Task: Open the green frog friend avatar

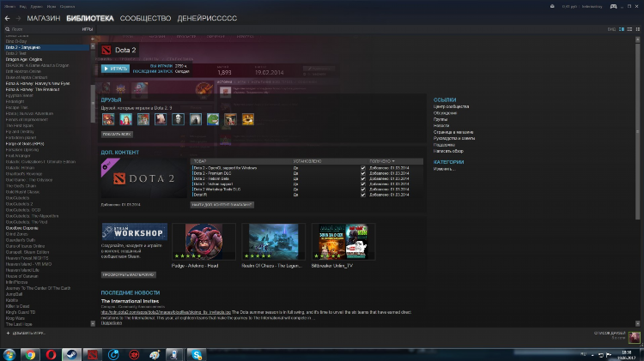Action: click(213, 119)
